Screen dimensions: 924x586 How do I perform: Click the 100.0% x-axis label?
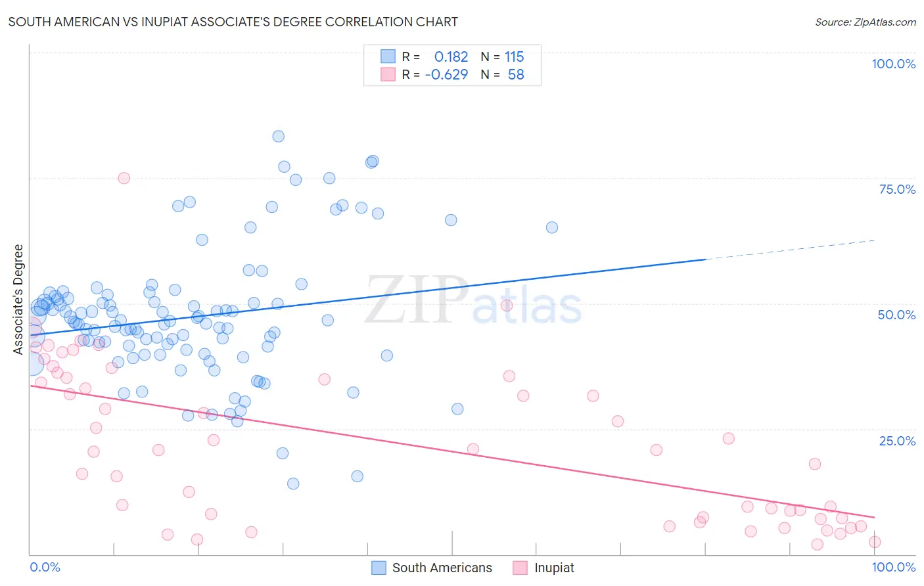tap(894, 567)
